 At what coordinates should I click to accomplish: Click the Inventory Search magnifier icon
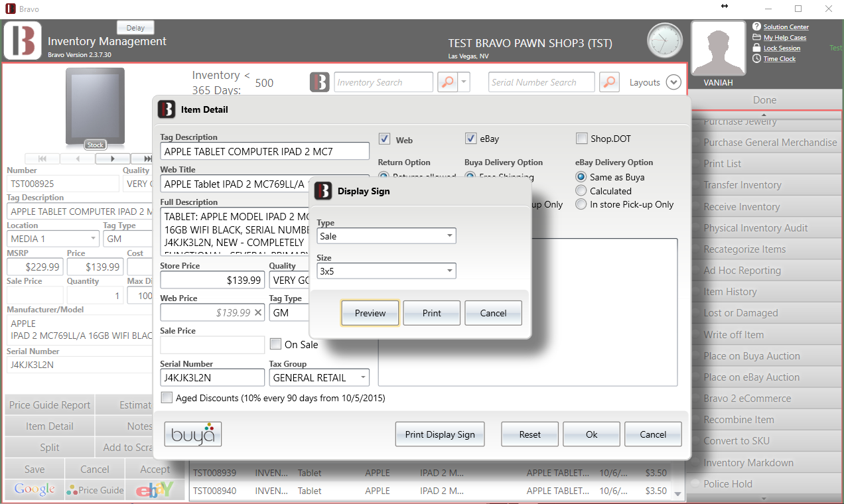(448, 82)
